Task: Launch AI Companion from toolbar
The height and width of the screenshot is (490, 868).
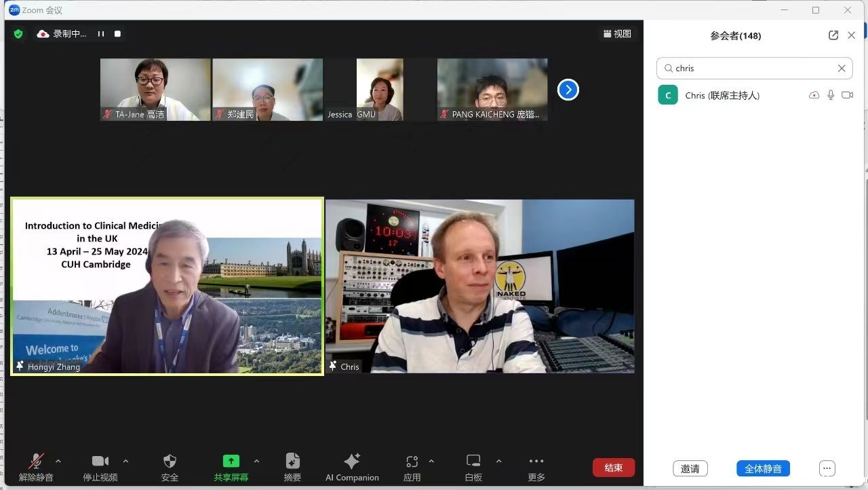Action: pyautogui.click(x=352, y=462)
